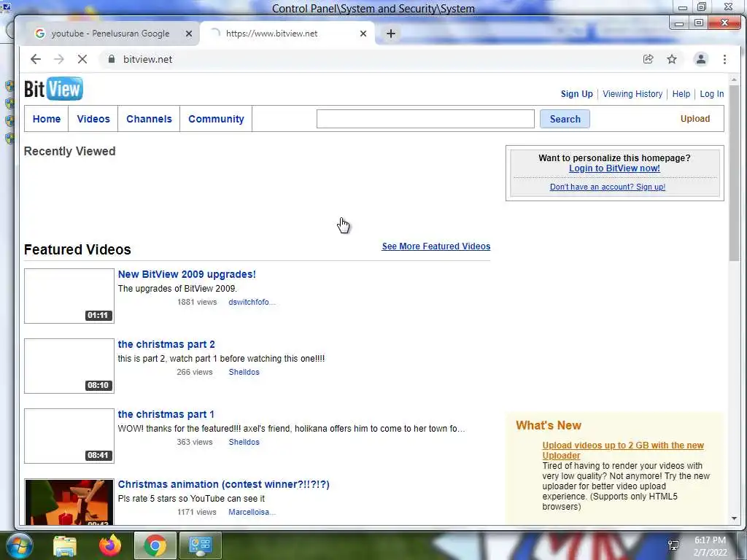Close the bitview.net tab
The width and height of the screenshot is (747, 560).
[363, 34]
